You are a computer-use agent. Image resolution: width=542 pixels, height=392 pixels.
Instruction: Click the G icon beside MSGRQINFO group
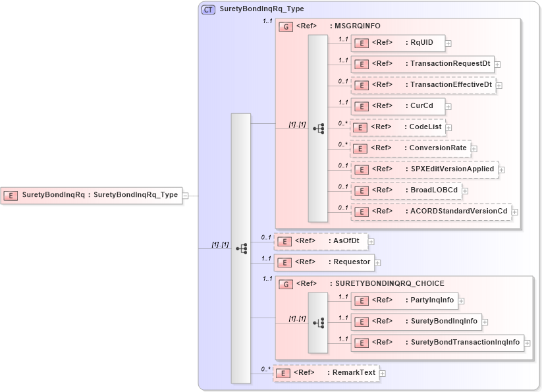click(x=286, y=27)
